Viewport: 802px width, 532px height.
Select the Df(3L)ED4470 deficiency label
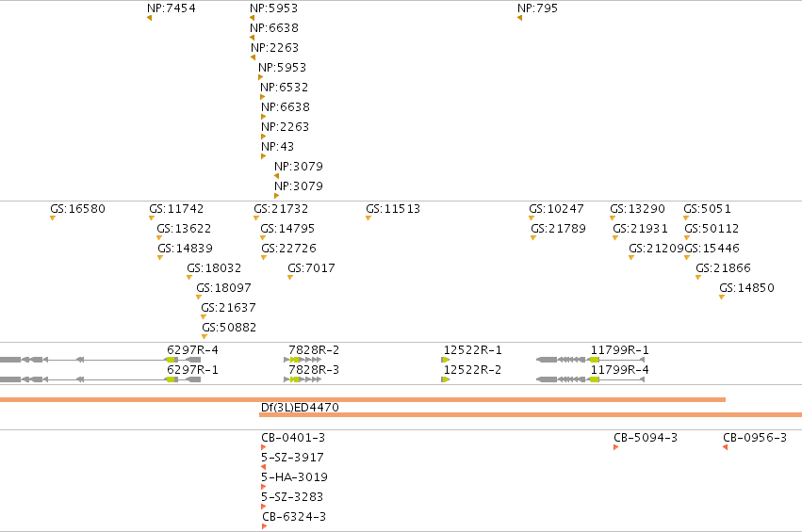tap(300, 408)
